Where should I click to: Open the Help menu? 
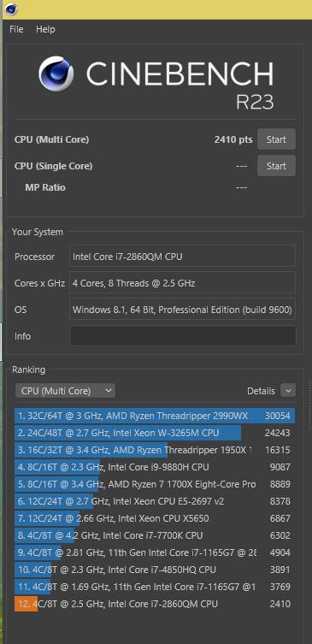[x=45, y=29]
